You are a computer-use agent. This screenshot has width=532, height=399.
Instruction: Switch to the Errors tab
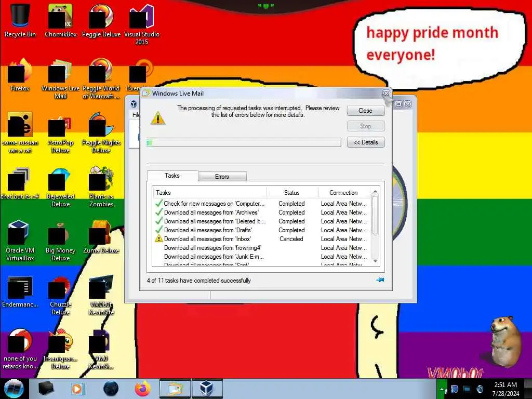point(222,177)
